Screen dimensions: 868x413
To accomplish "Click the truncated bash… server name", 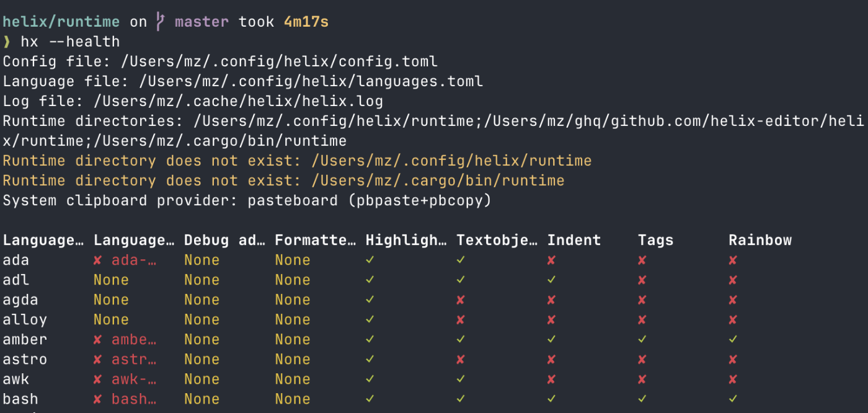I will click(134, 399).
